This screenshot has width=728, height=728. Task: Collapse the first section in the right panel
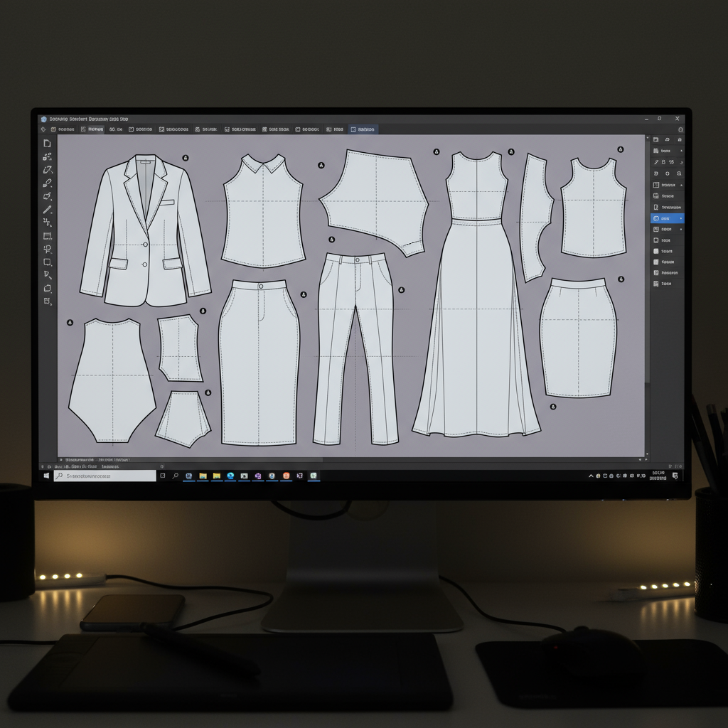(681, 151)
